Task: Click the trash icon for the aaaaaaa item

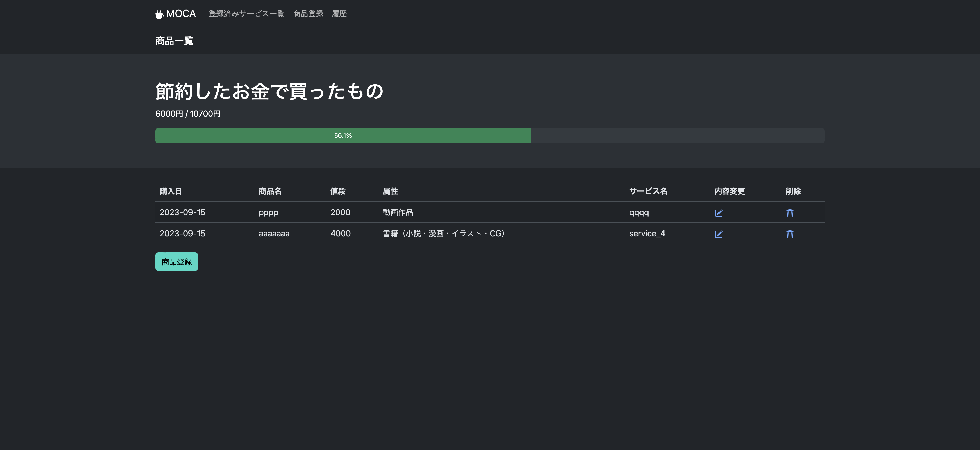Action: [x=790, y=234]
